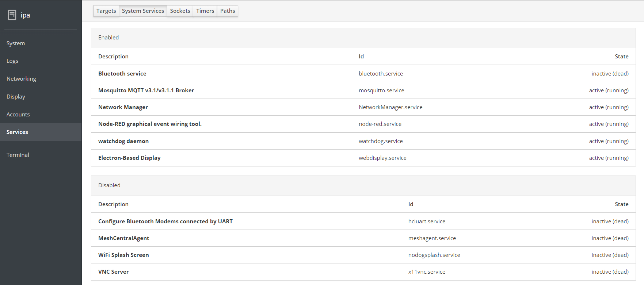Viewport: 644px width, 285px height.
Task: Click the ipa server host icon
Action: click(12, 15)
